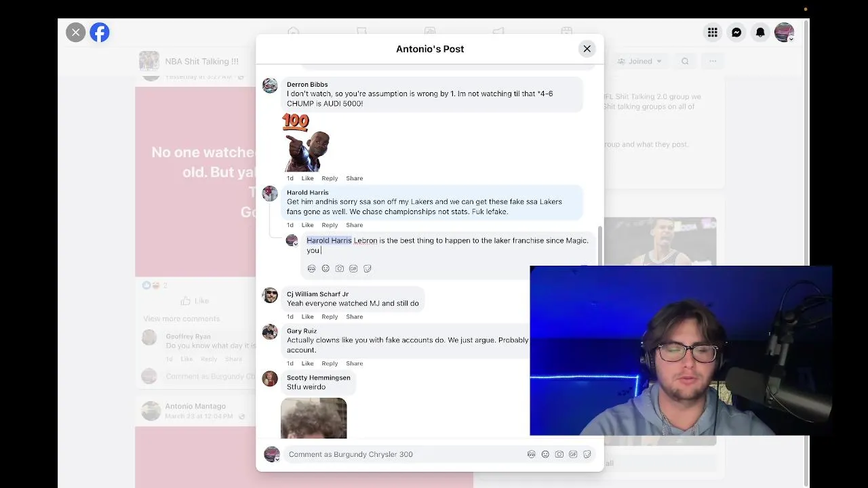
Task: Insert emoji in the reply to Harold
Action: (x=325, y=268)
